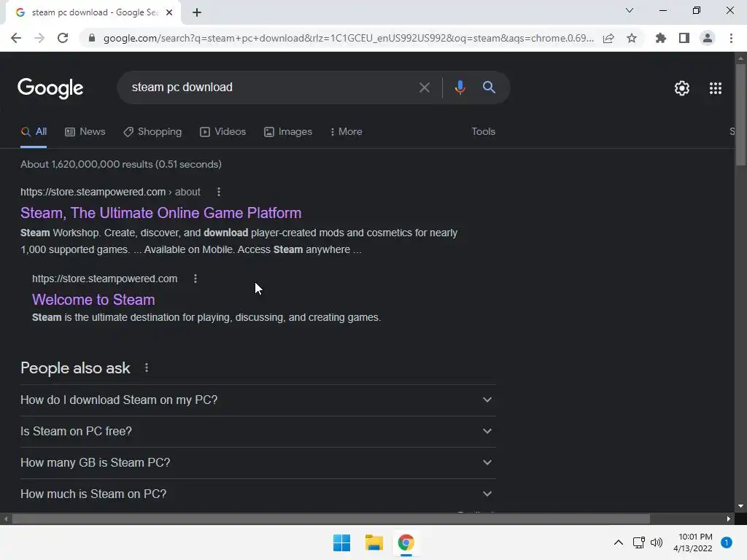Focus the browser address bar

tap(348, 38)
